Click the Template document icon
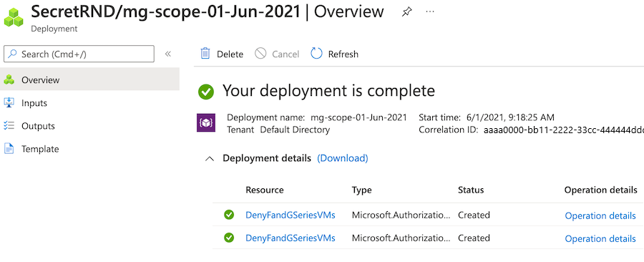644x262 pixels. pos(9,149)
